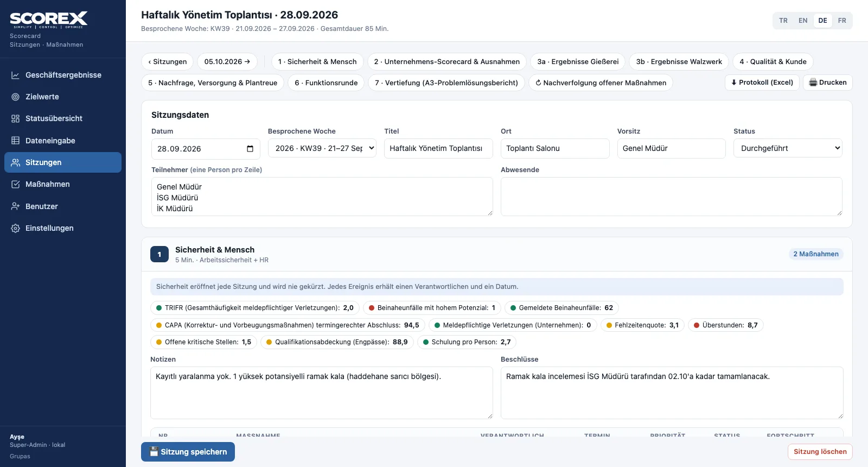Click the Notizen text area

(322, 393)
